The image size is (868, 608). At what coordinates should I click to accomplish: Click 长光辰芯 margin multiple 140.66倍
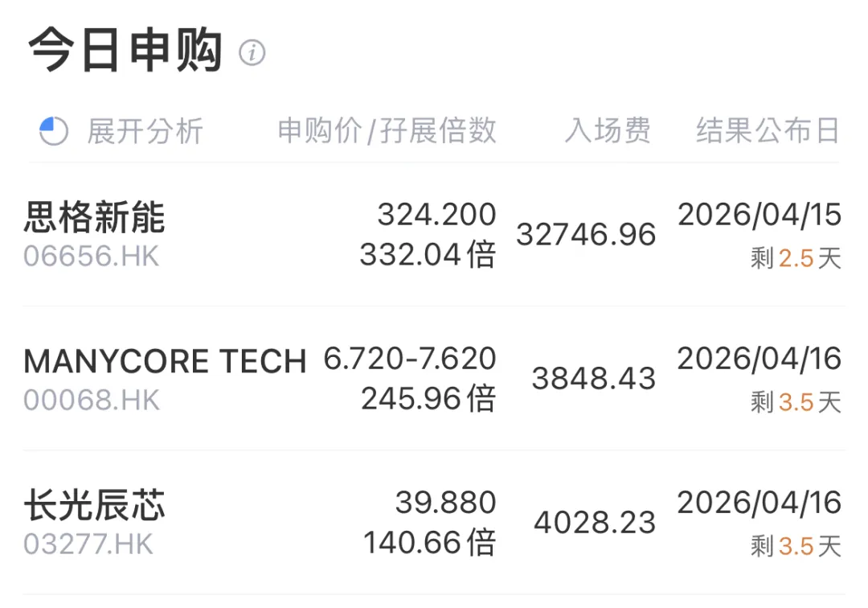coord(429,543)
